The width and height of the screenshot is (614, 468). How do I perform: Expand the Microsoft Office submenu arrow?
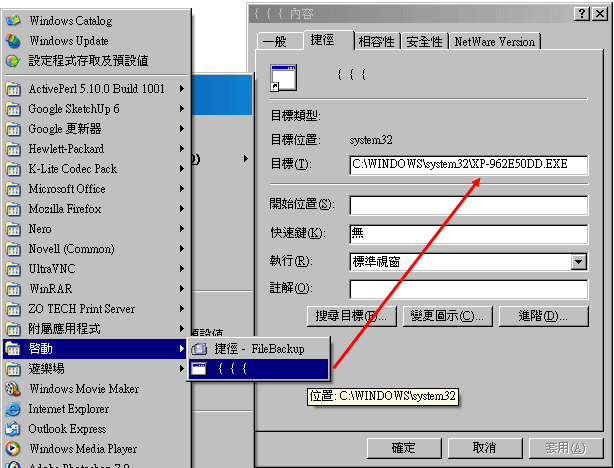(182, 189)
